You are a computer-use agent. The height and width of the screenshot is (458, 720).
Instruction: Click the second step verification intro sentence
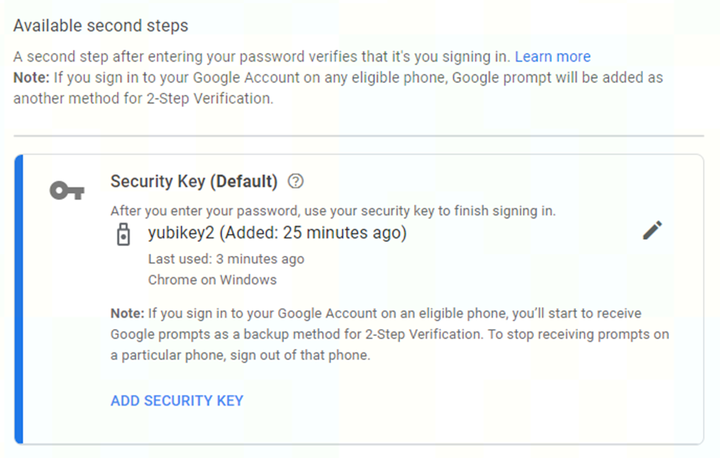click(x=262, y=56)
